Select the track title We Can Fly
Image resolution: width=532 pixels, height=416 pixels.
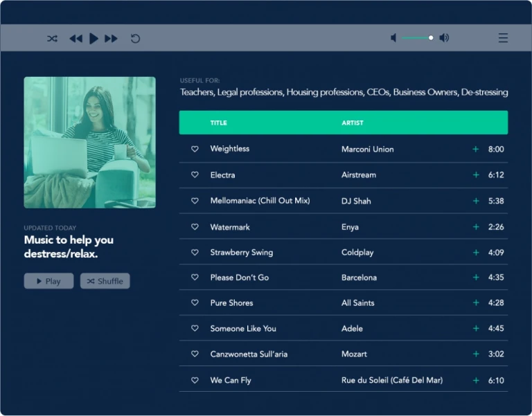[231, 381]
